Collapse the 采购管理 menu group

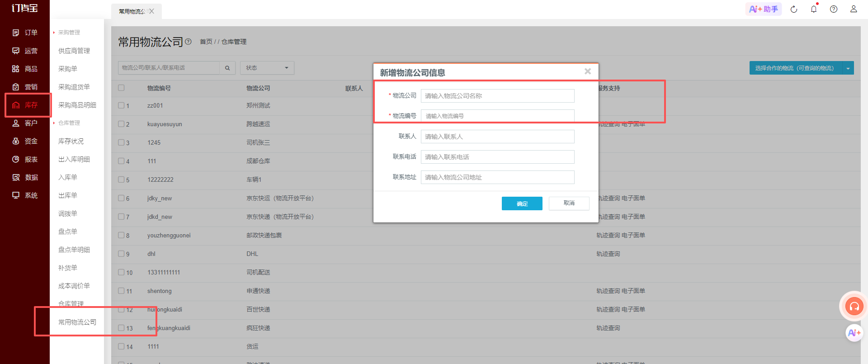[69, 33]
